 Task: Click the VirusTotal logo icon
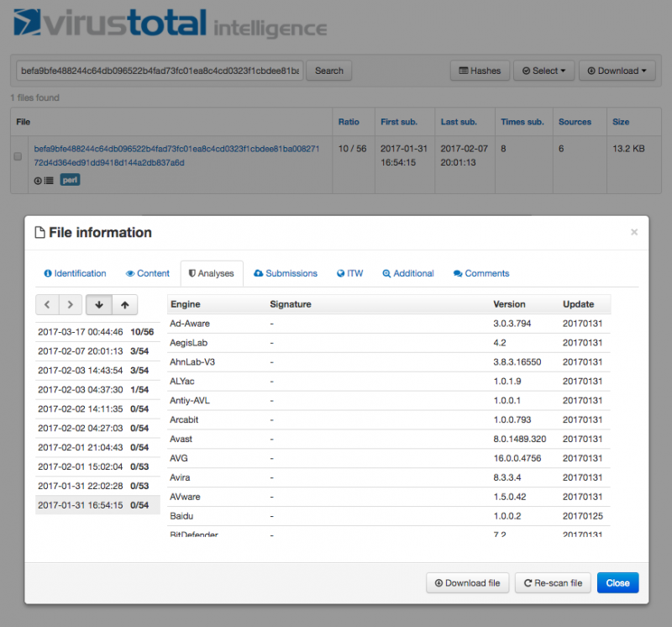click(28, 22)
